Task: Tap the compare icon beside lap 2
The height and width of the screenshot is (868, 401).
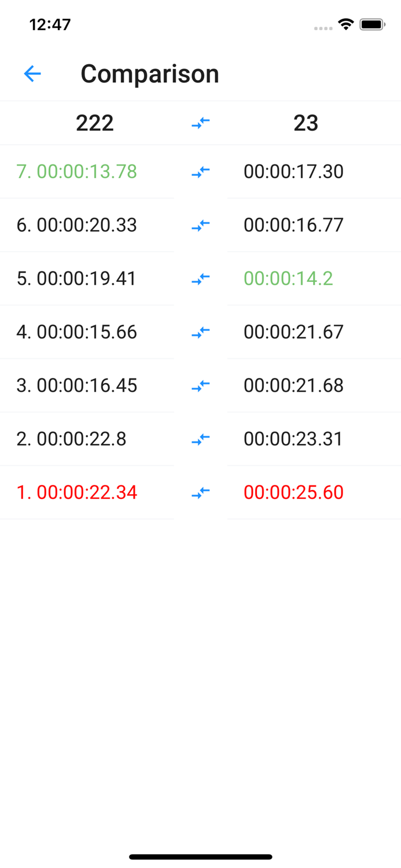Action: [x=200, y=439]
